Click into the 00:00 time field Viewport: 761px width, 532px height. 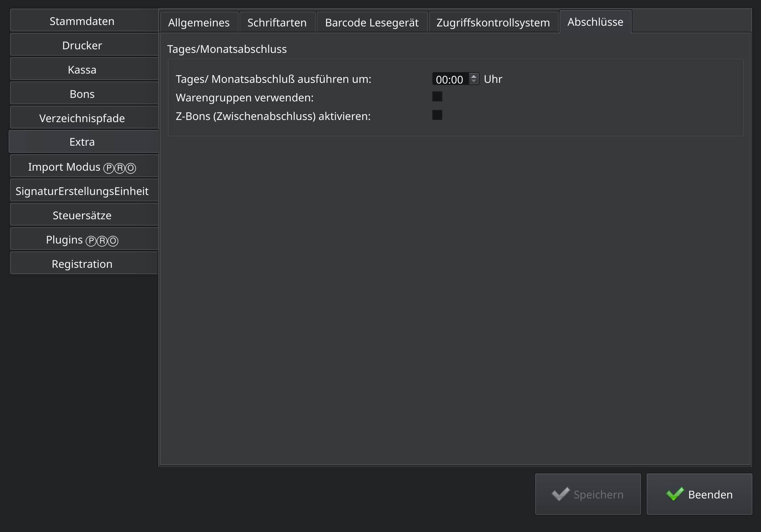tap(451, 79)
